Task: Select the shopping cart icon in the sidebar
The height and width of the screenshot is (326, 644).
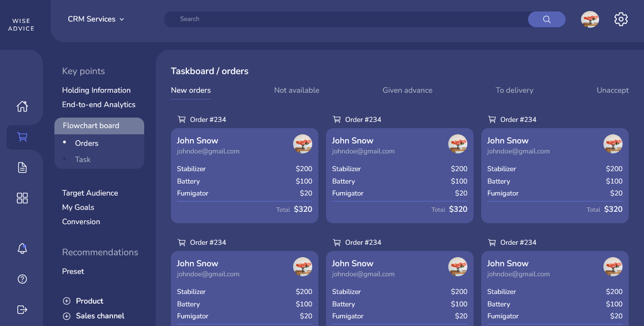Action: coord(22,136)
